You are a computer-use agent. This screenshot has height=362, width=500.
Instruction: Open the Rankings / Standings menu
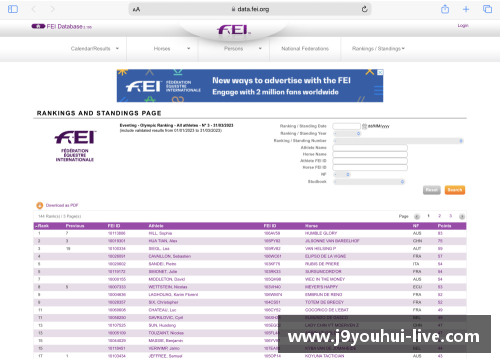point(378,49)
